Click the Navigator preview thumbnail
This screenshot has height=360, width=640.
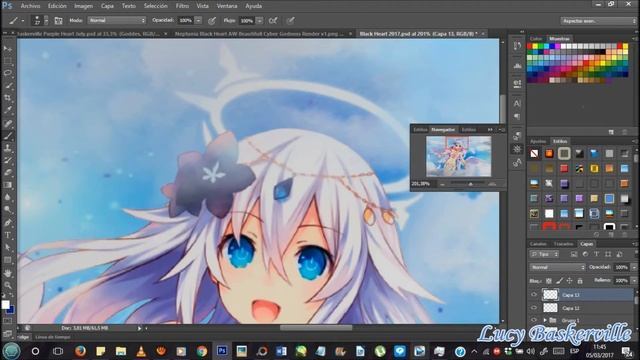coord(458,156)
